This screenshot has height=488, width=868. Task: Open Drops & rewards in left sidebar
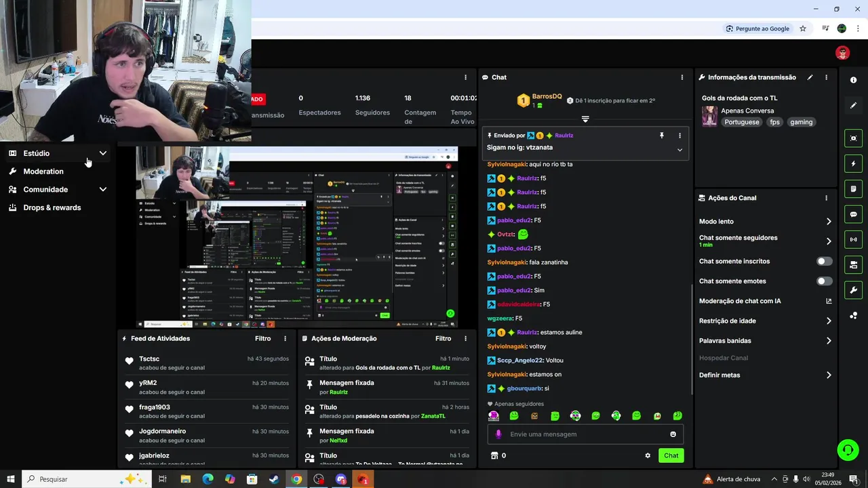[52, 207]
